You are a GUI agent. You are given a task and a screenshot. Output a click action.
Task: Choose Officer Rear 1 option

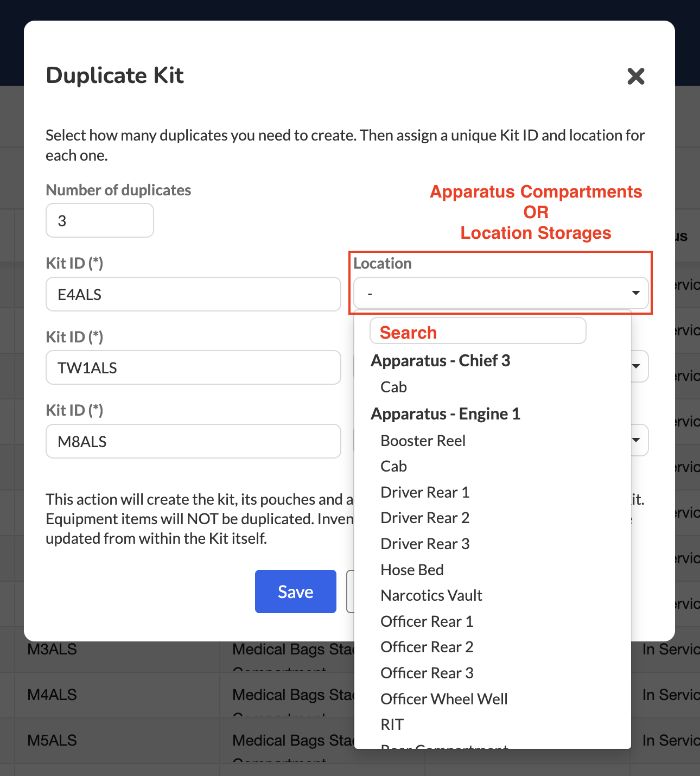coord(427,621)
